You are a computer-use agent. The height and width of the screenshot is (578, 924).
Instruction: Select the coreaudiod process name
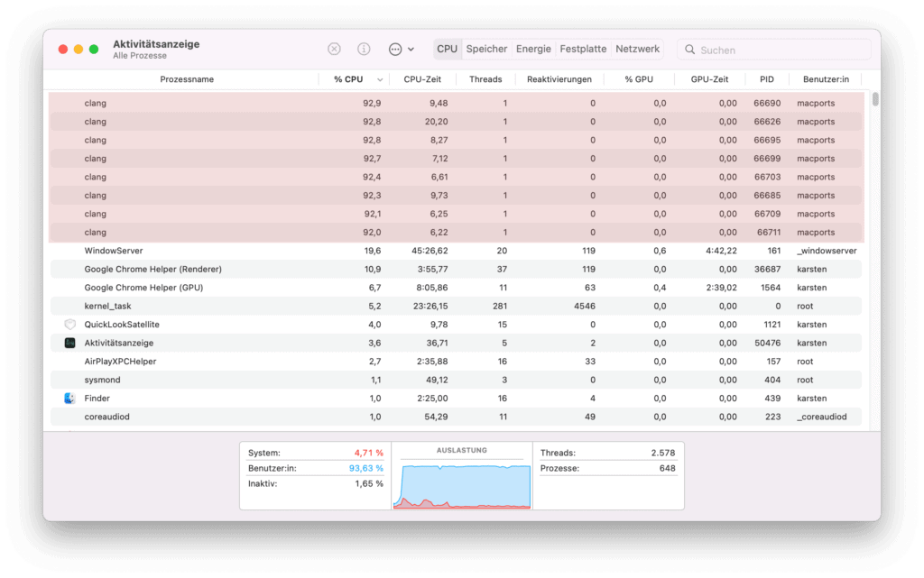click(106, 417)
